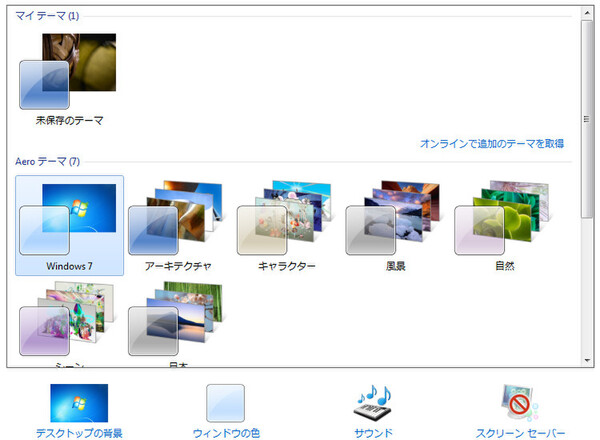Click the デスクトップの背景 link text
The height and width of the screenshot is (440, 600).
[x=79, y=433]
